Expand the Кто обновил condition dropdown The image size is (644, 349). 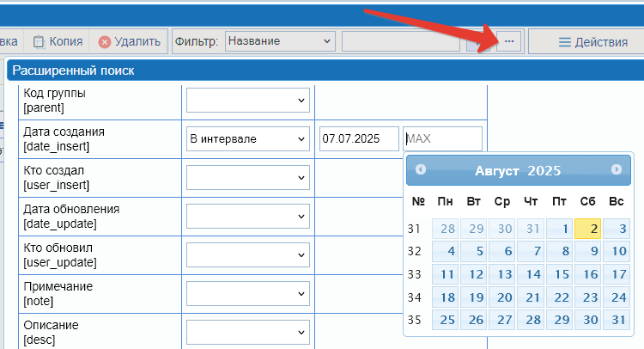[x=248, y=254]
